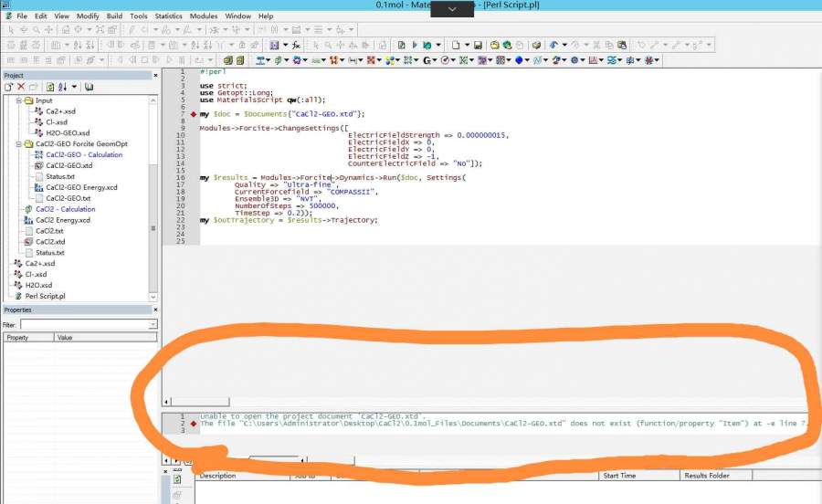Open the Gaussian module icon labeled G
The image size is (822, 504).
(427, 61)
